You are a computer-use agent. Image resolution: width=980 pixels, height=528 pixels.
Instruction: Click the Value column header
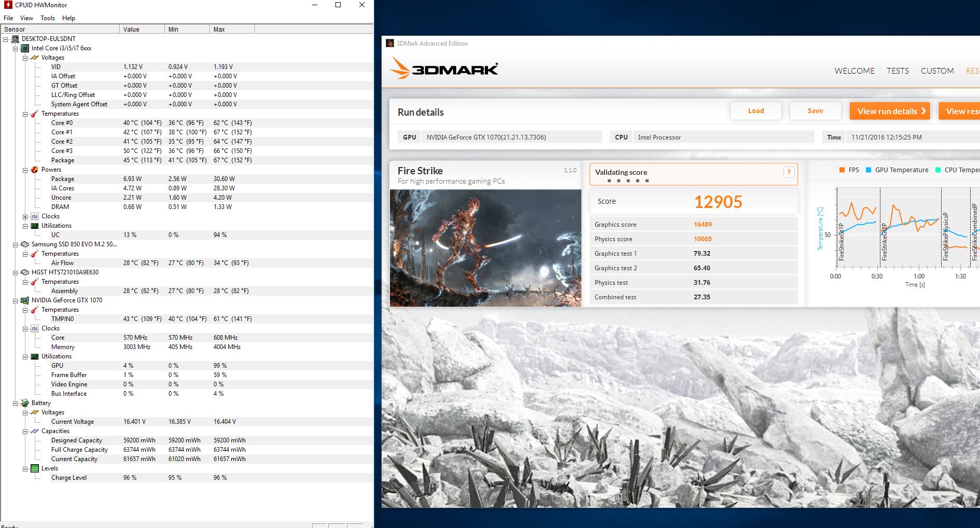click(x=142, y=29)
